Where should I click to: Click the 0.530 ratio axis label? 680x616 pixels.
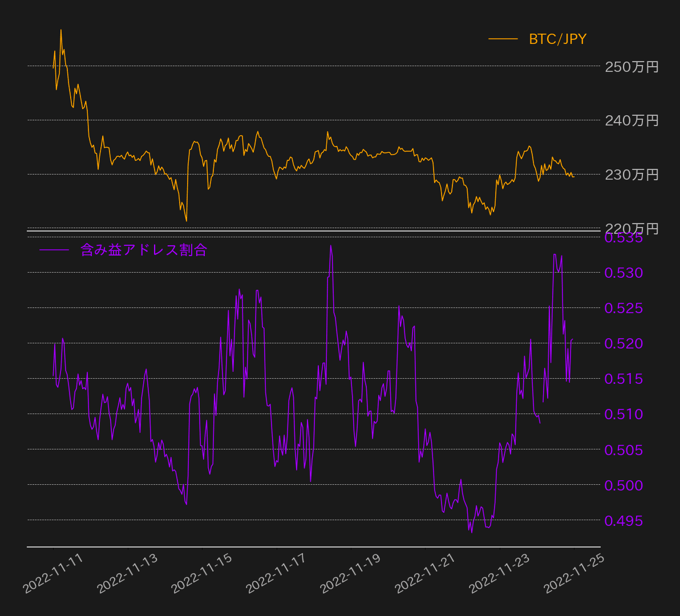click(x=624, y=273)
